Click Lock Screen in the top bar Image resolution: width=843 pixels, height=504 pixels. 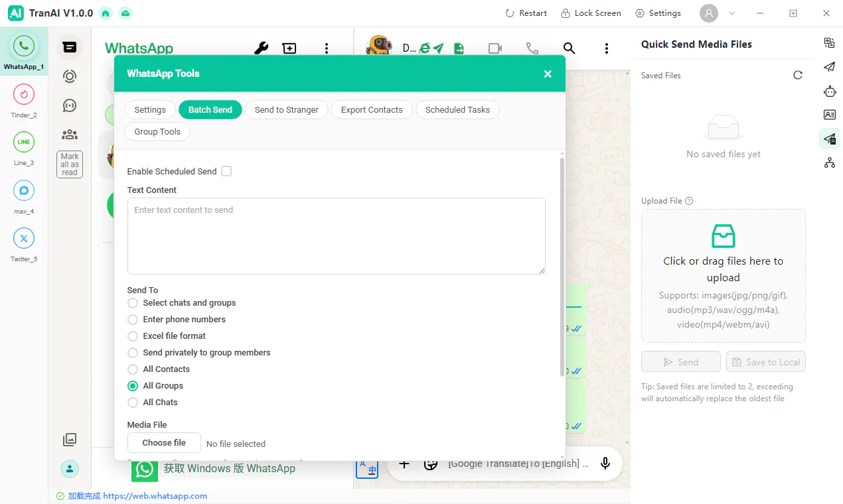591,13
